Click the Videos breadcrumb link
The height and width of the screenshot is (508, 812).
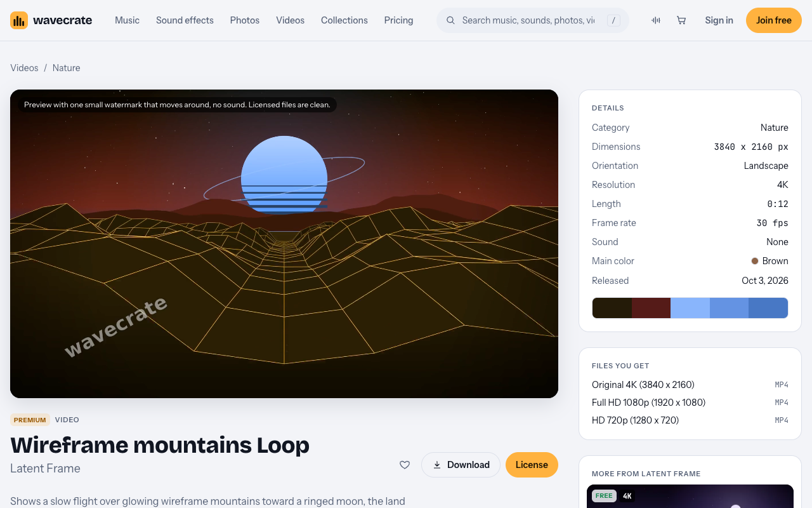coord(24,68)
